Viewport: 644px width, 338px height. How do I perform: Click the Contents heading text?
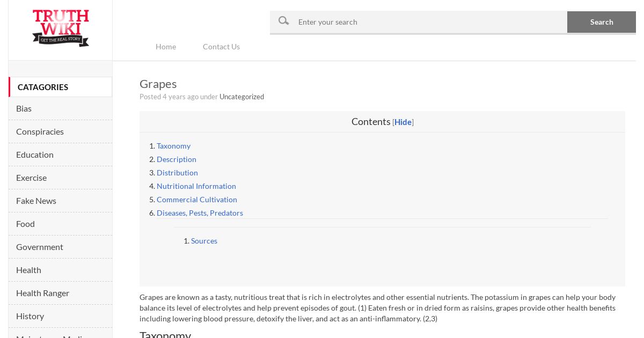coord(371,122)
